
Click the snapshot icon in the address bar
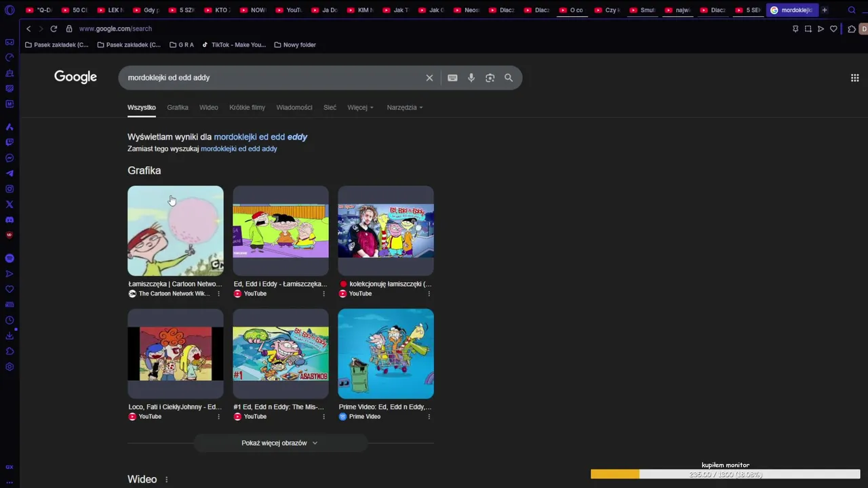click(x=808, y=28)
